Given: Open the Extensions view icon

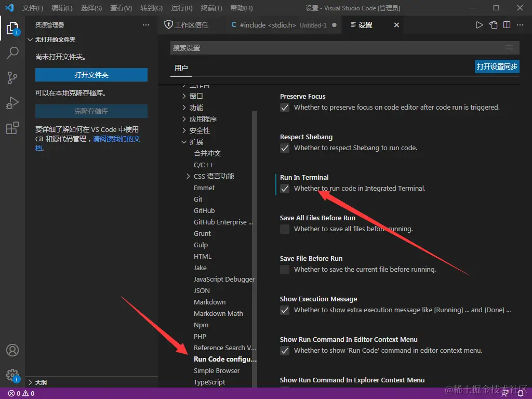Looking at the screenshot, I should [12, 128].
